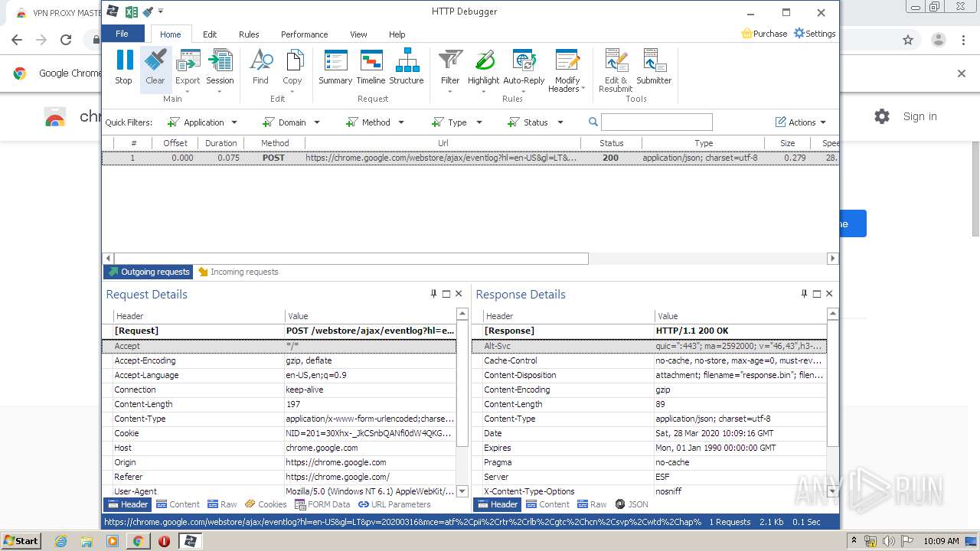
Task: Maximize the Request Details panel
Action: (x=446, y=294)
